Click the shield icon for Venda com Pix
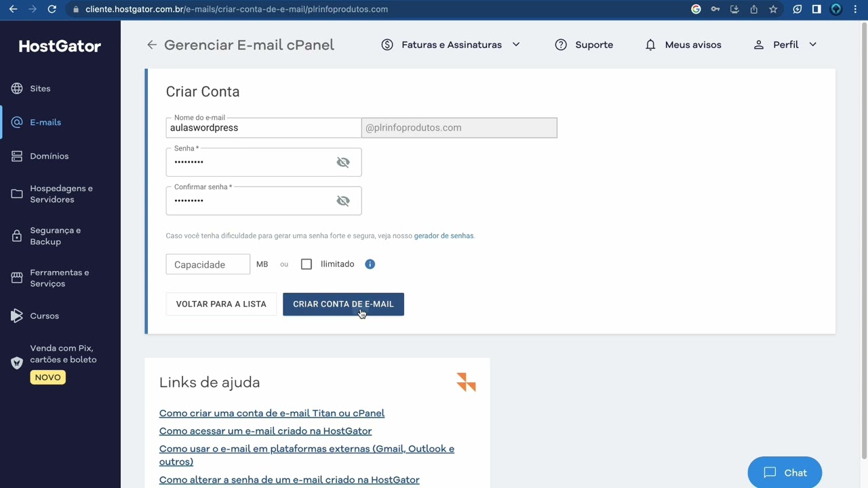Screen dimensions: 868x488 click(17, 363)
